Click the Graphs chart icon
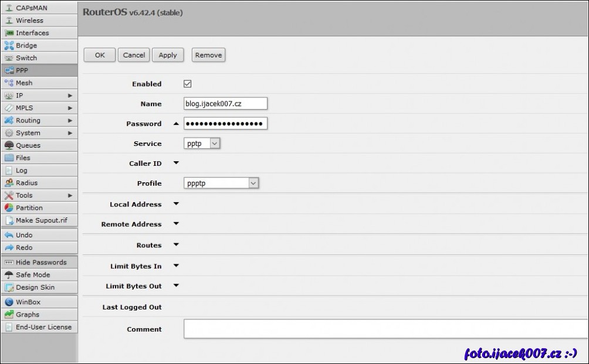The width and height of the screenshot is (589, 364). pyautogui.click(x=9, y=315)
